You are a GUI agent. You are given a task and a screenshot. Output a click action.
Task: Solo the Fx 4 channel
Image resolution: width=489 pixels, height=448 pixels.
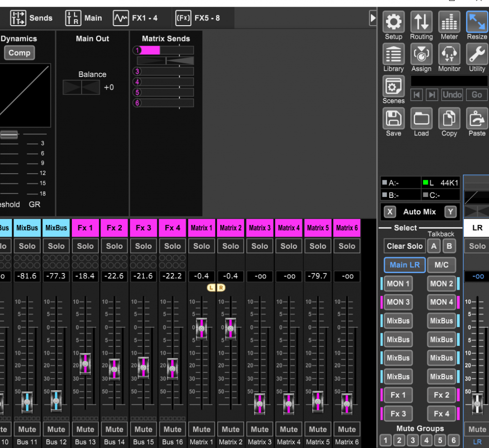pos(173,246)
